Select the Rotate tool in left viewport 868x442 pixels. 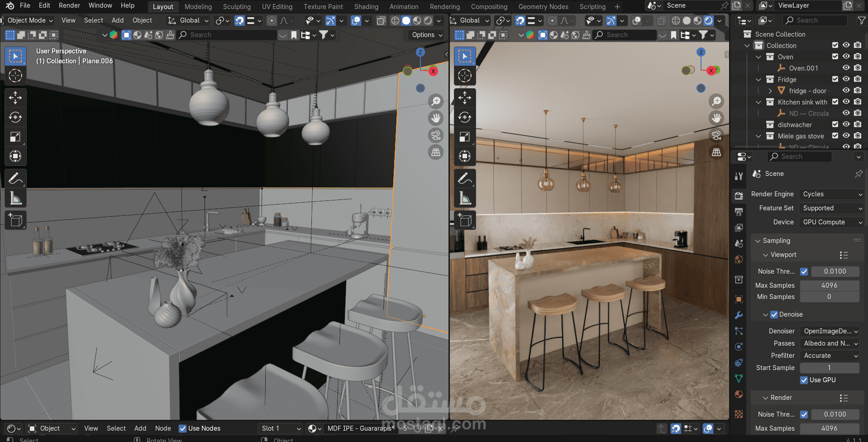pyautogui.click(x=15, y=118)
